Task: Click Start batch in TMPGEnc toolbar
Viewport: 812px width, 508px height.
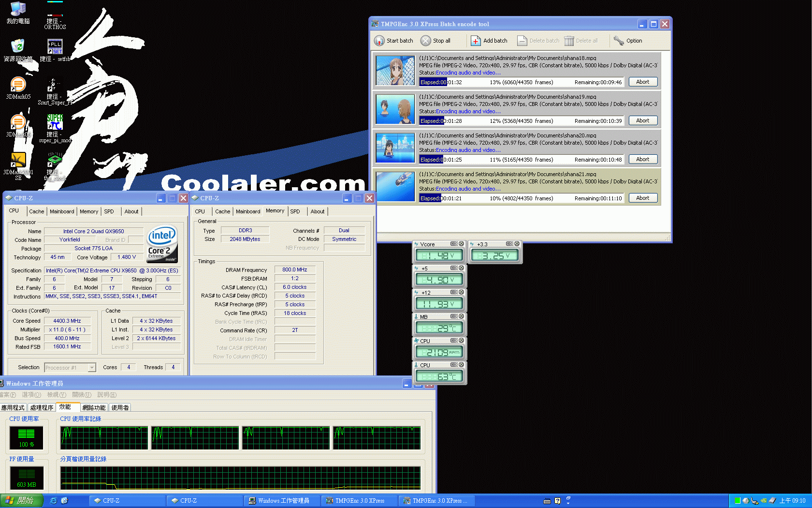Action: 394,41
